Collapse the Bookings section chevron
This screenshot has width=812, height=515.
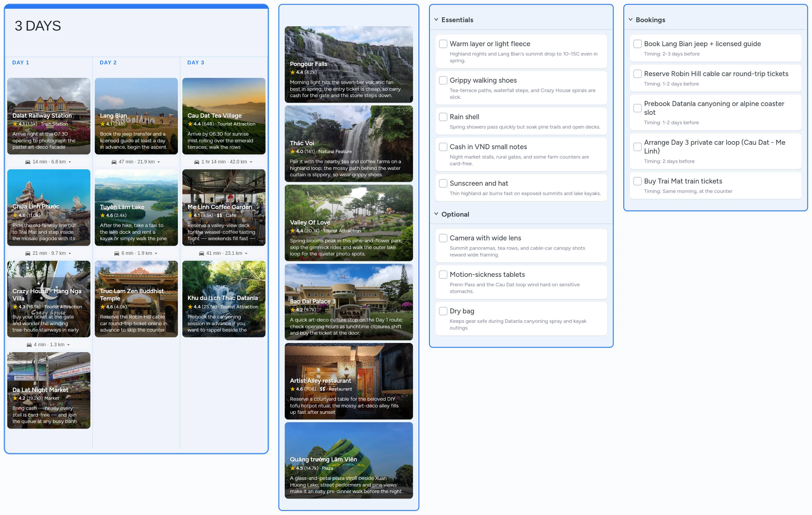click(x=630, y=19)
